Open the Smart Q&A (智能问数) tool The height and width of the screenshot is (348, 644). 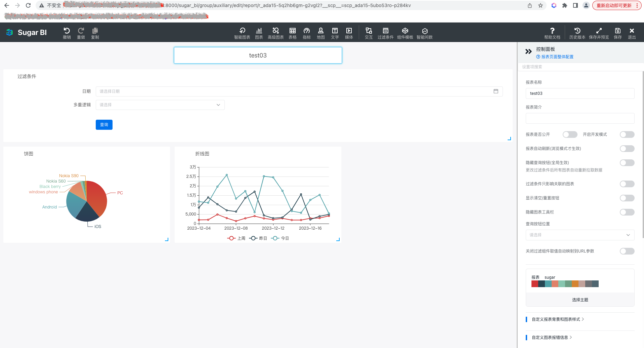tap(425, 33)
